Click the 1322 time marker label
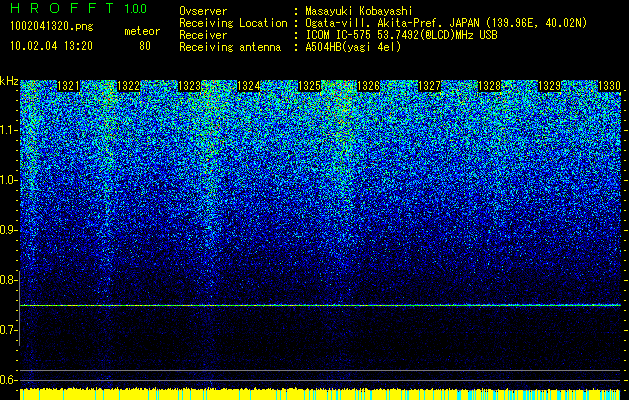629x400 pixels. pyautogui.click(x=128, y=86)
